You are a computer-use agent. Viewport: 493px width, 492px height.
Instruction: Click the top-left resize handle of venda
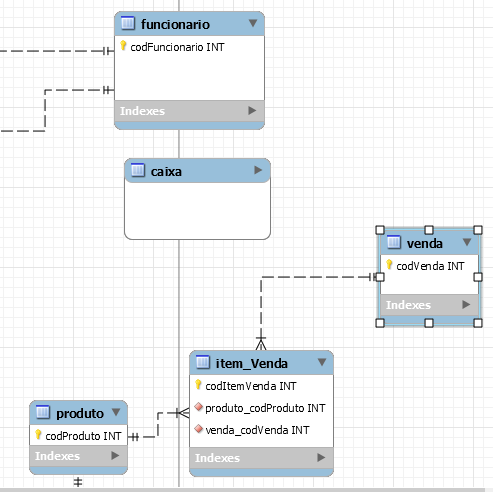(x=380, y=230)
